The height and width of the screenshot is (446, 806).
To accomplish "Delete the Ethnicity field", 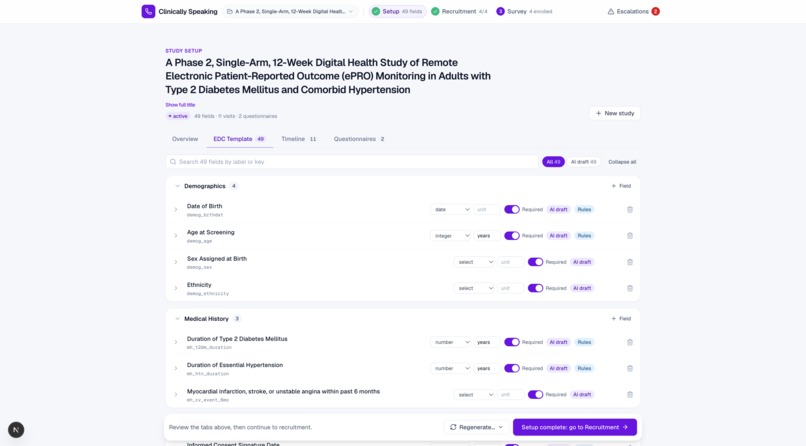I will tap(630, 288).
